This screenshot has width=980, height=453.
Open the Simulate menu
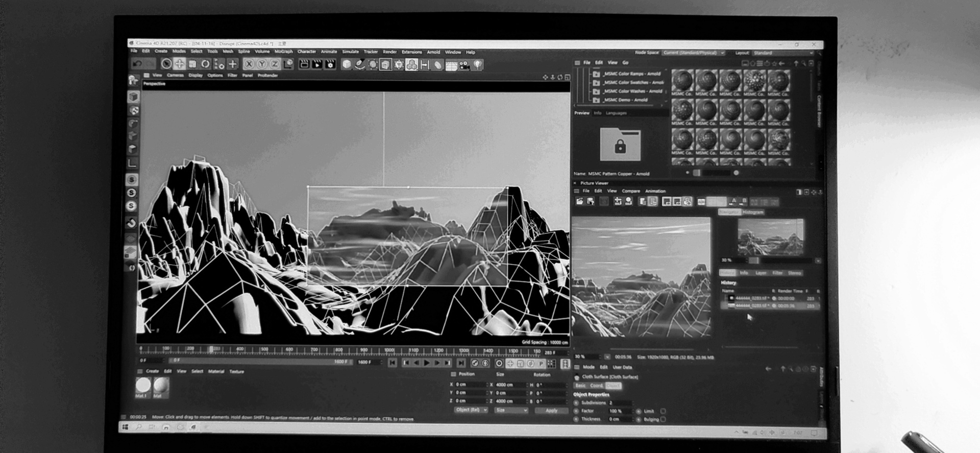350,52
